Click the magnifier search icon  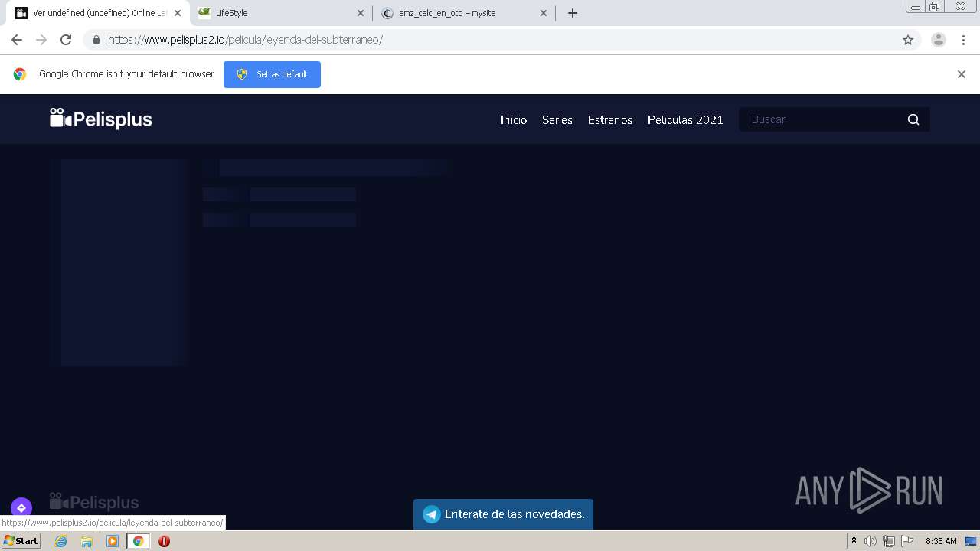[x=913, y=119]
